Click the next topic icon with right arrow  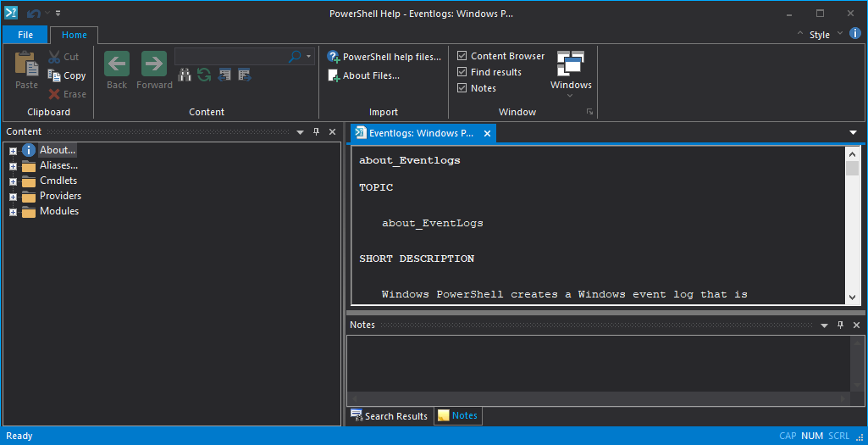click(244, 75)
